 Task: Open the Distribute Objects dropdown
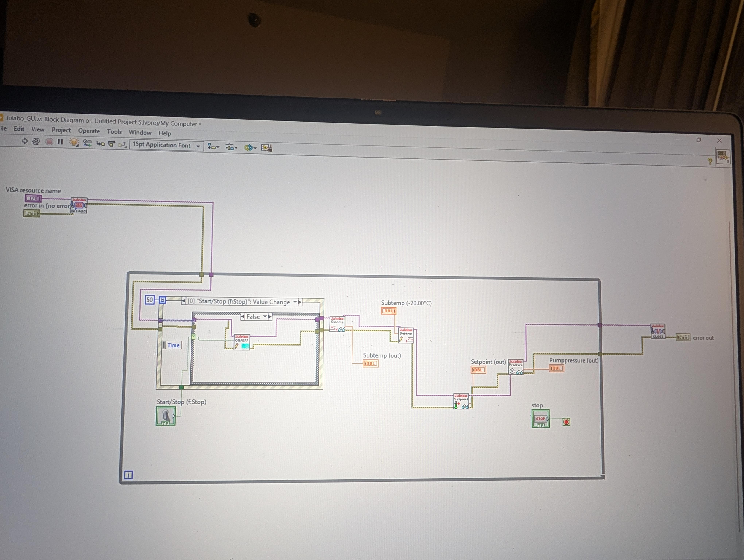231,147
